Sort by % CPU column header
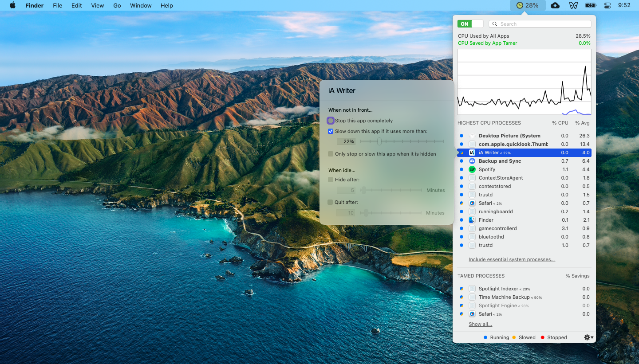 click(560, 123)
